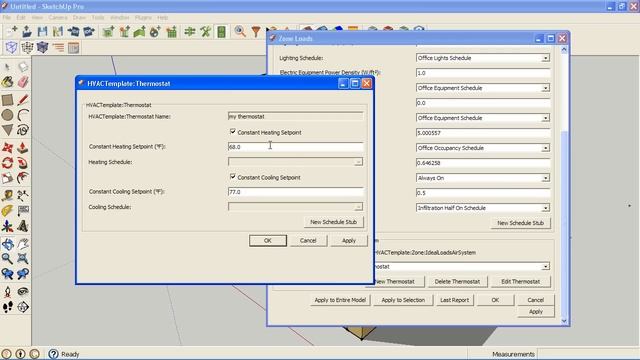This screenshot has height=360, width=640.
Task: Select the Tape Measure tool
Action: click(7, 196)
